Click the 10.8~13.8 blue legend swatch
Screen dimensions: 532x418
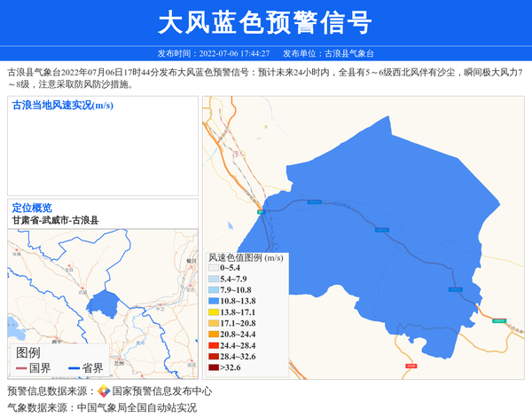click(x=213, y=302)
